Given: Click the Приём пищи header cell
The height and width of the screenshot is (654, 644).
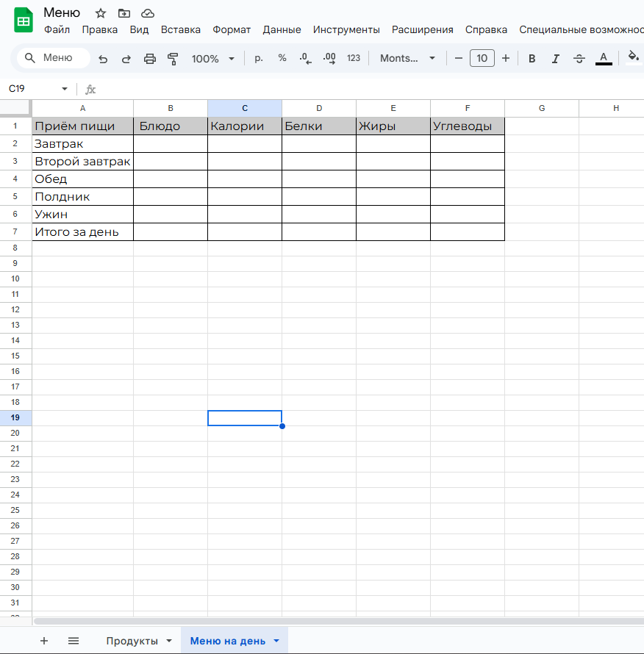Looking at the screenshot, I should coord(82,126).
